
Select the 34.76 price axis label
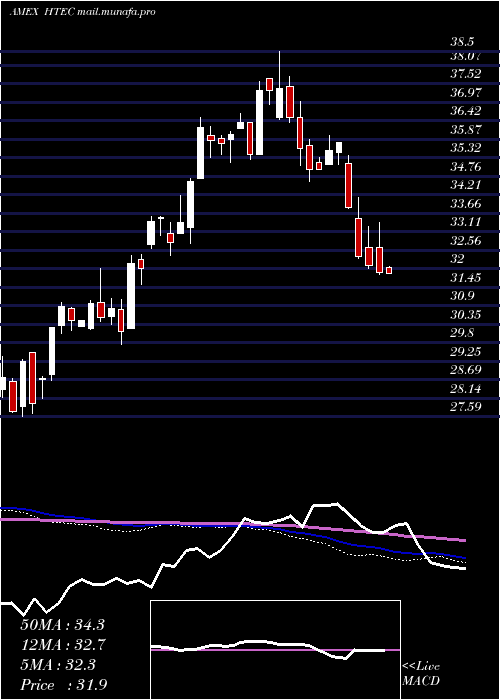pos(466,167)
